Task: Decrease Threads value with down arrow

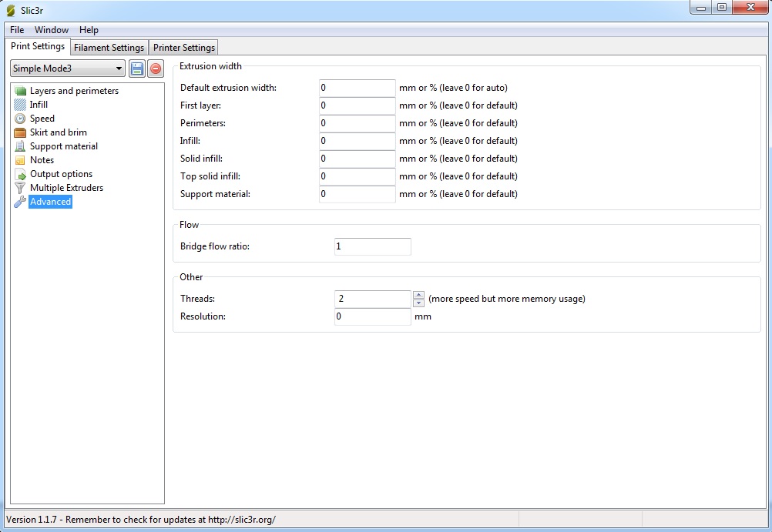Action: tap(418, 303)
